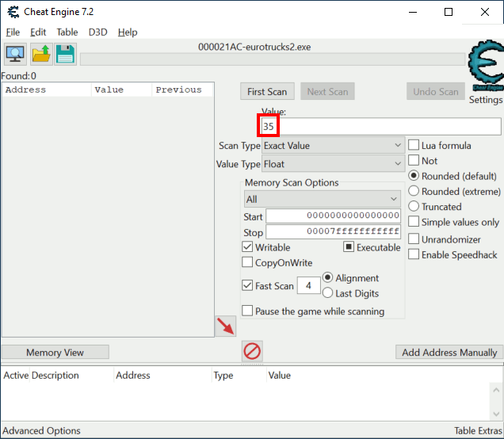The image size is (504, 439).
Task: Open the Value Type Float dropdown
Action: point(333,164)
